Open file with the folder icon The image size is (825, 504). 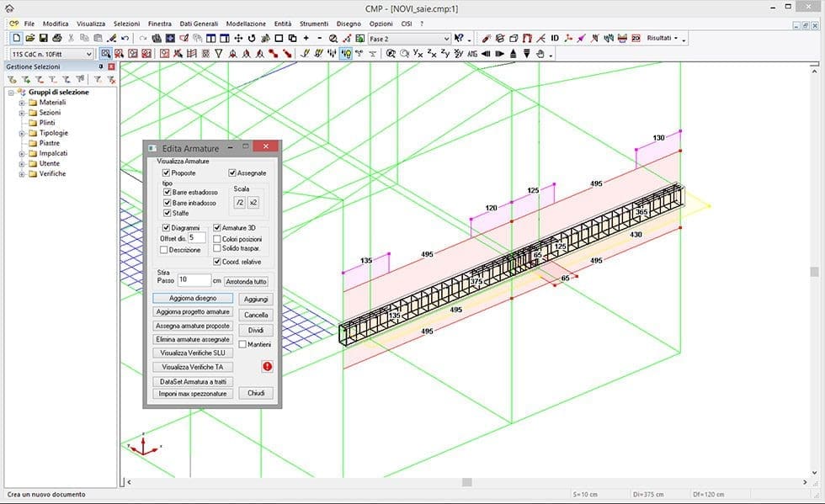[x=29, y=39]
